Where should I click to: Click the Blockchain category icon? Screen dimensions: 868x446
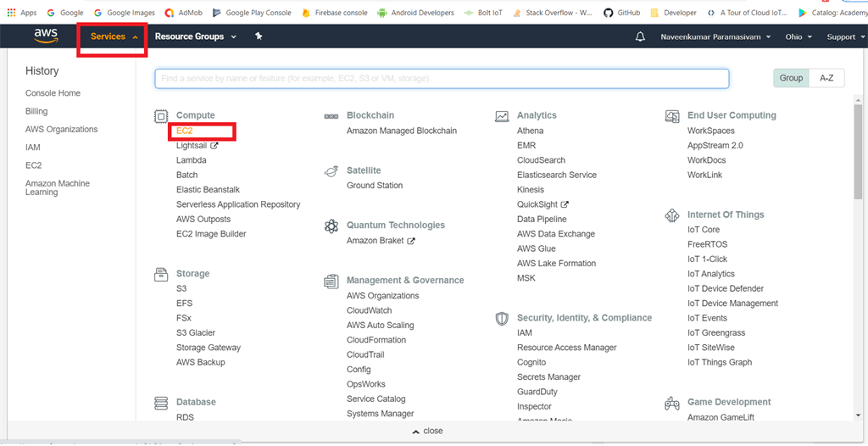(331, 116)
